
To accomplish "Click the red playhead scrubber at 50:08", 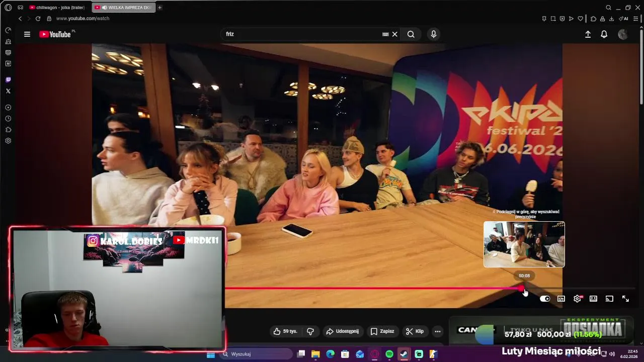I will tap(521, 289).
